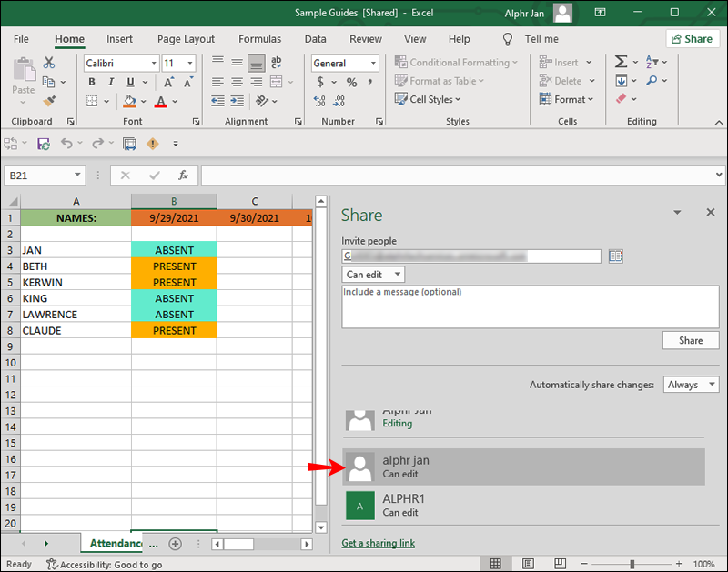The image size is (728, 572).
Task: Expand the Number format General dropdown
Action: tap(345, 63)
